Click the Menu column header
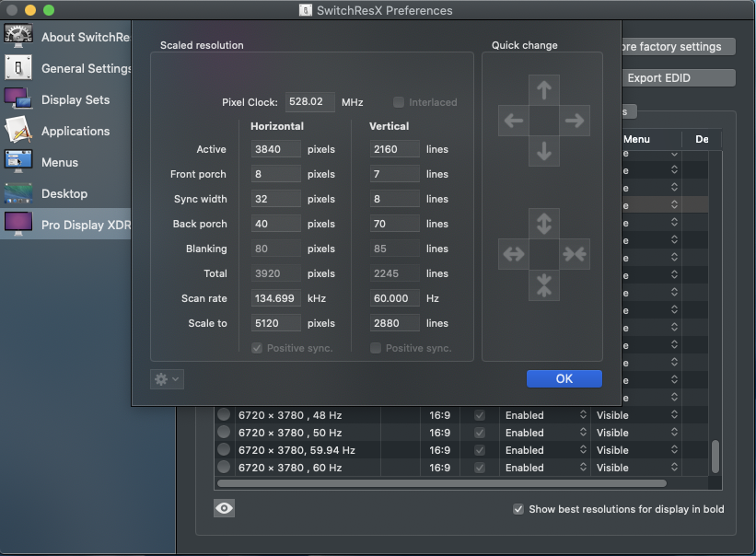 [x=651, y=139]
